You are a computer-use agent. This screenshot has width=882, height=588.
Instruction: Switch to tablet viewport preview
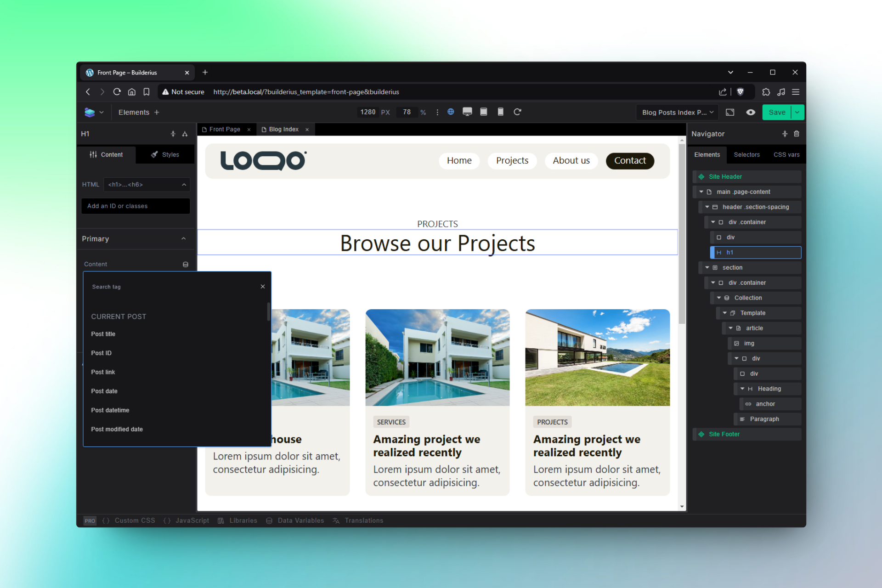484,112
